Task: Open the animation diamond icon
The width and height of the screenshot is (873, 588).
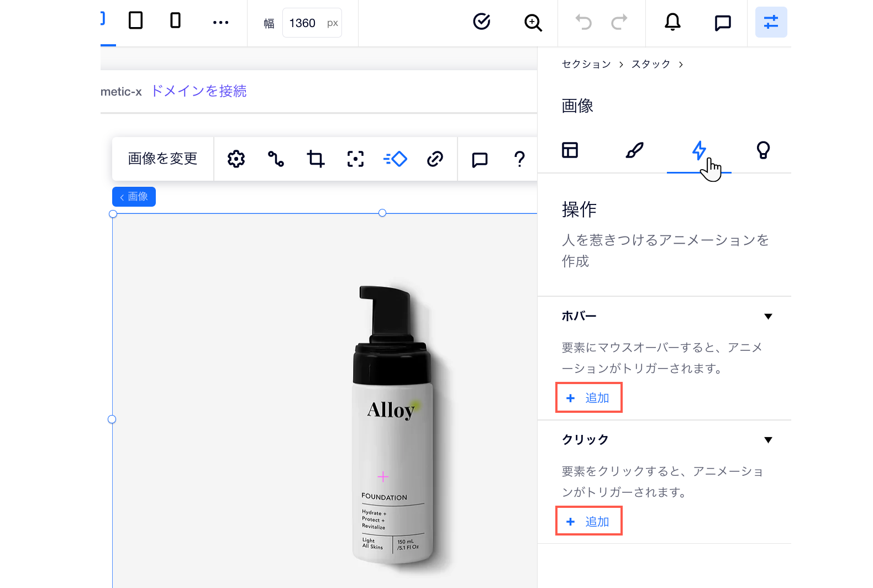Action: tap(395, 159)
